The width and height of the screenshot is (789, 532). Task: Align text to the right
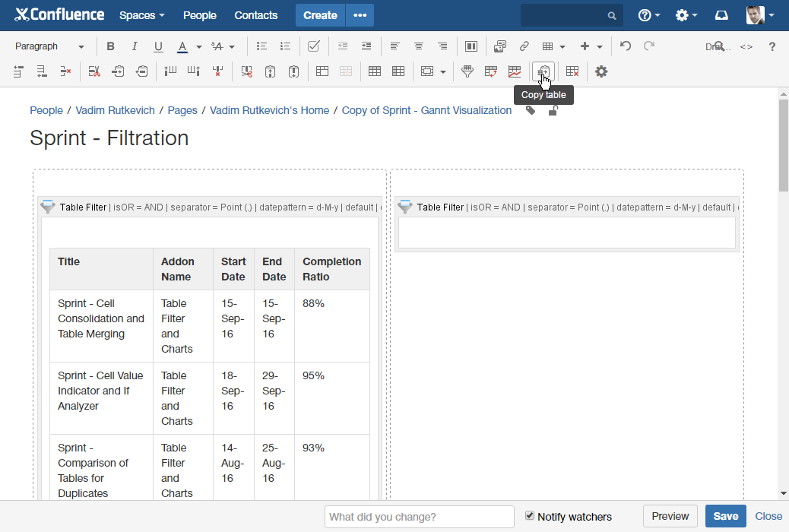point(442,46)
